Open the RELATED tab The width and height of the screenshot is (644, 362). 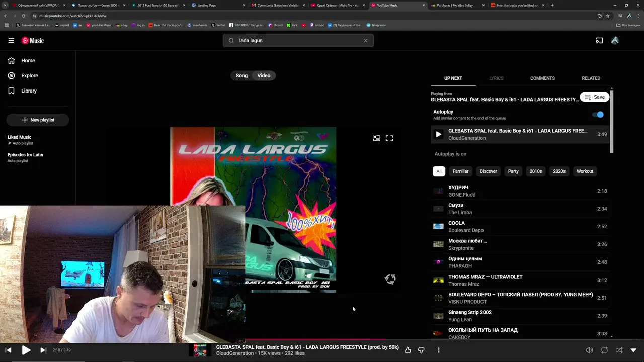pyautogui.click(x=591, y=78)
